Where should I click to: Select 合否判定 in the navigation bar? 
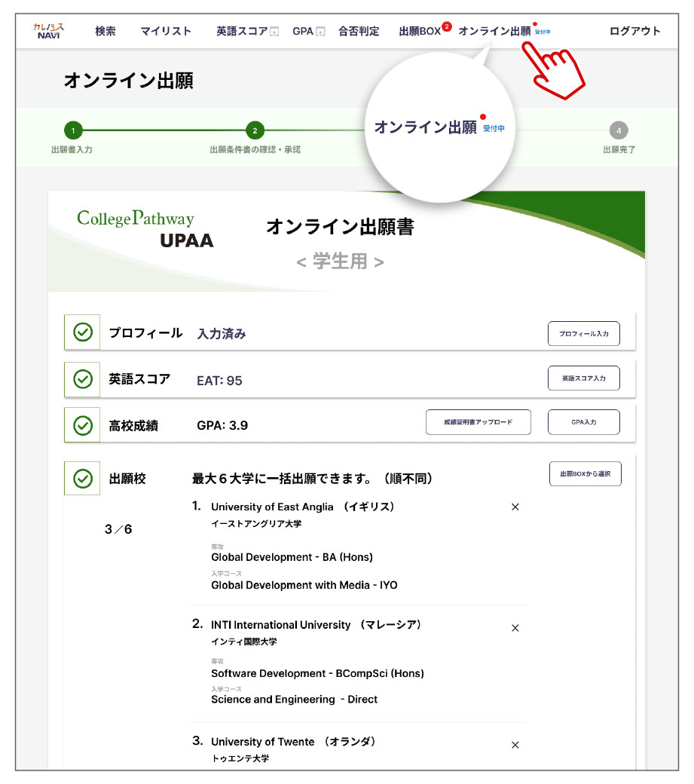[359, 32]
